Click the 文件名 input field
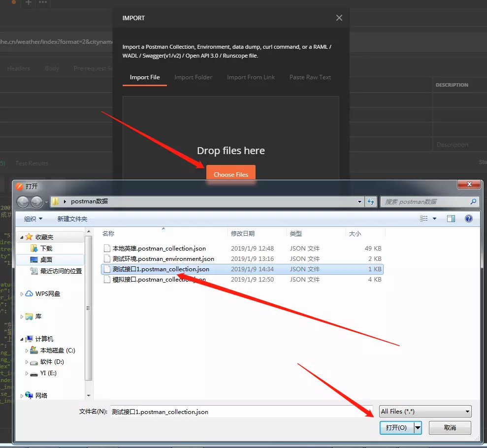The height and width of the screenshot is (448, 487). coord(241,412)
